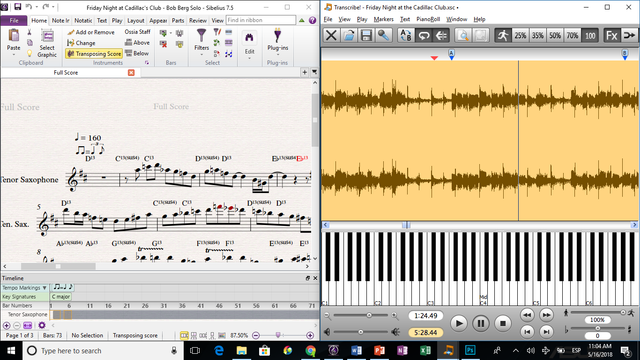Click the timeline settings gear icon

pos(42,325)
